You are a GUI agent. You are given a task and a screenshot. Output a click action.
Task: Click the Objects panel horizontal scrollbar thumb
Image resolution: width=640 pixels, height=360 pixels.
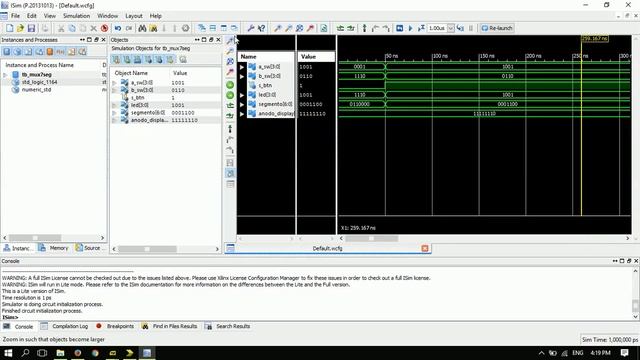click(x=147, y=249)
